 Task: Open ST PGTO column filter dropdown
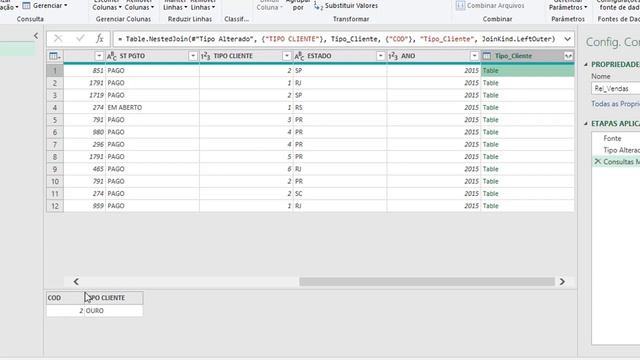[193, 56]
